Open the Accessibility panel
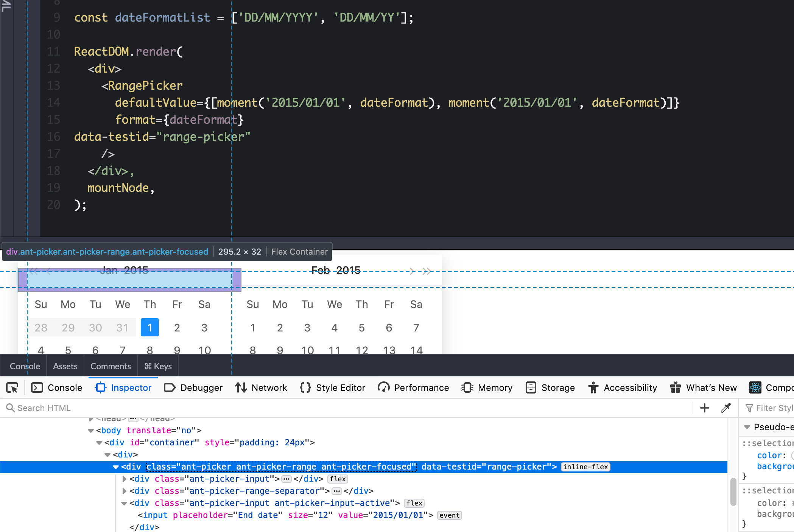The height and width of the screenshot is (532, 794). pos(623,387)
